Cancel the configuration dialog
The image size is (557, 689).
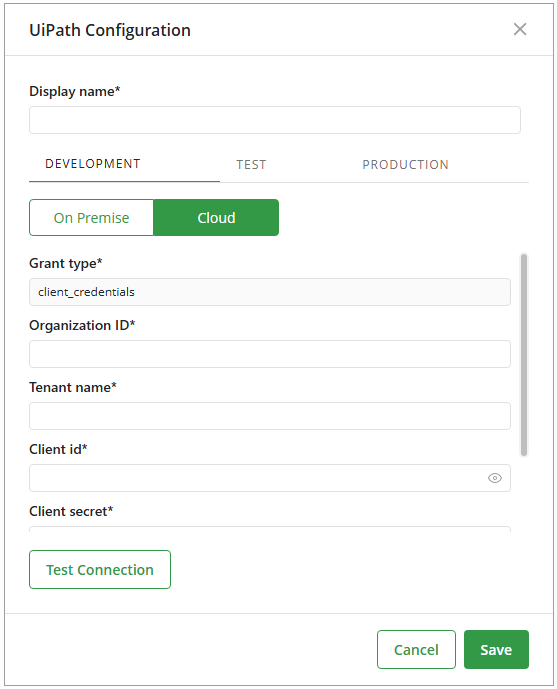point(416,649)
